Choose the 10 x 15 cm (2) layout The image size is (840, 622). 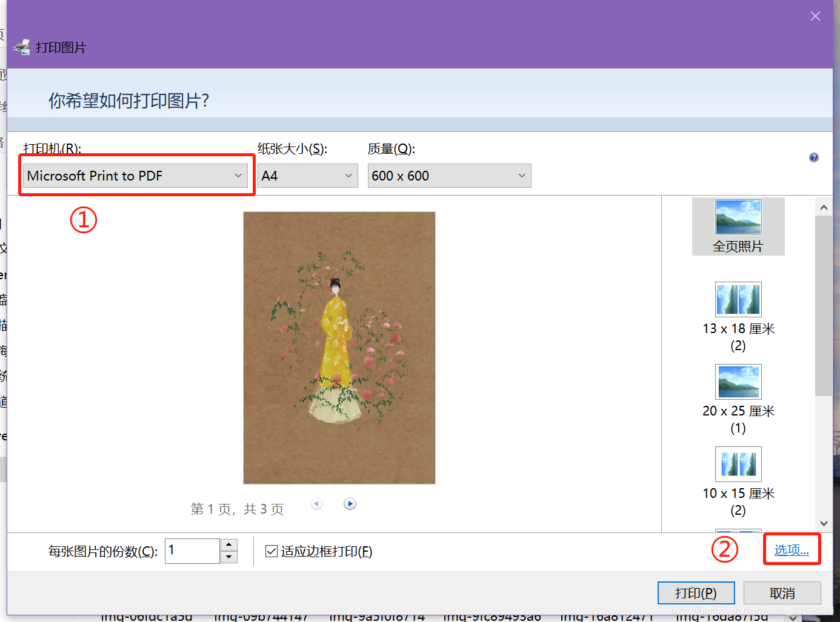[738, 482]
